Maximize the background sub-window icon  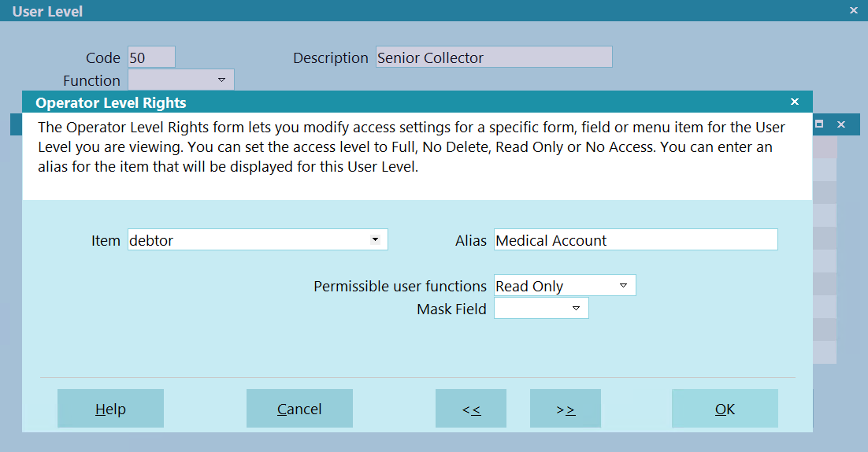click(819, 124)
